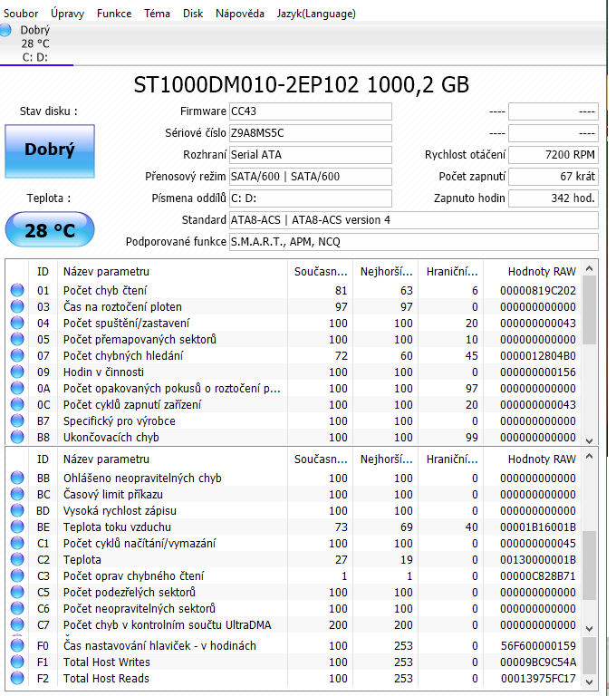Viewport: 616px width, 696px height.
Task: Click the Podporované funkce field
Action: (x=414, y=242)
